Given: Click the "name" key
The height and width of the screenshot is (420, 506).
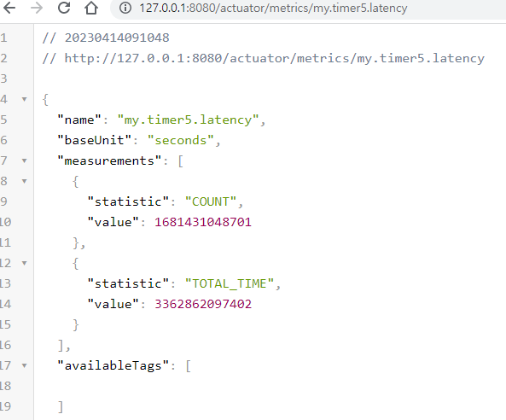Looking at the screenshot, I should 79,120.
